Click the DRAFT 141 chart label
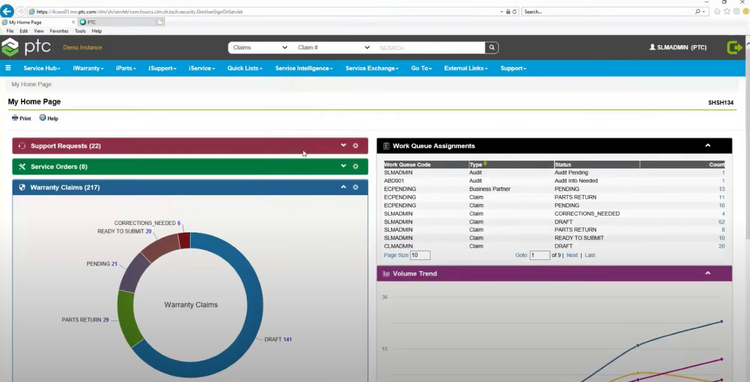750x382 pixels. click(x=278, y=339)
